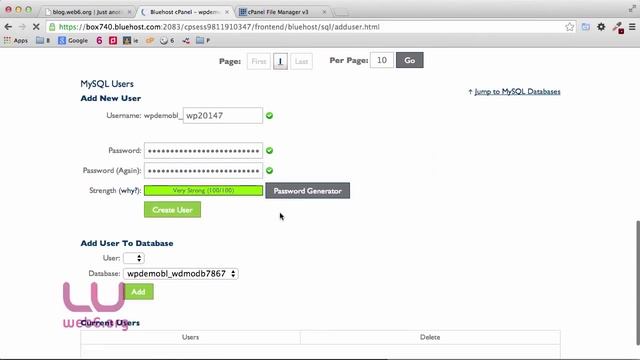Viewport: 640px width, 360px height.
Task: Click the eyedropper extension icon
Action: pos(618,27)
